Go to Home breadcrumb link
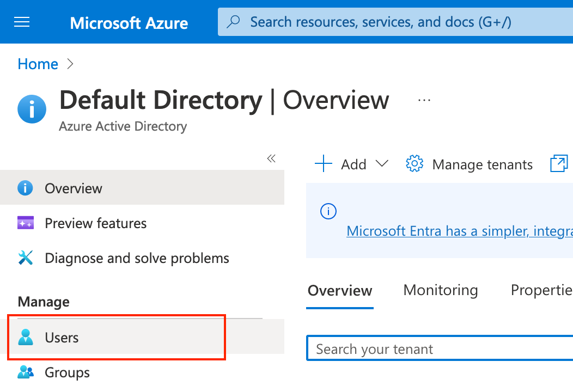The image size is (573, 392). point(38,64)
